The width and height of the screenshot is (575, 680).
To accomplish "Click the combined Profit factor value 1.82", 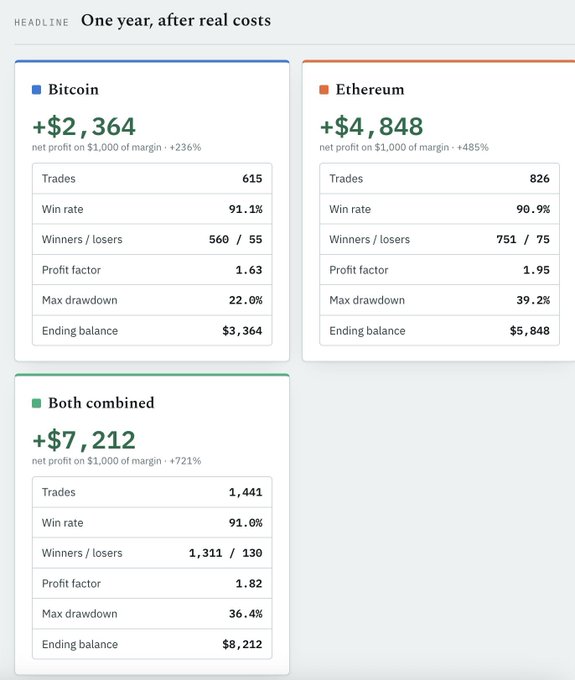I will pyautogui.click(x=249, y=583).
